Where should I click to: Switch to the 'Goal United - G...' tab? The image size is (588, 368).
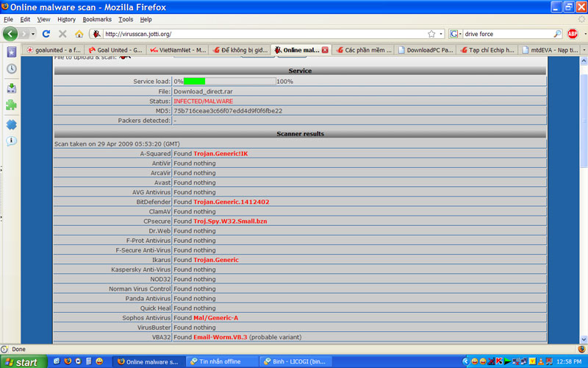click(x=115, y=50)
